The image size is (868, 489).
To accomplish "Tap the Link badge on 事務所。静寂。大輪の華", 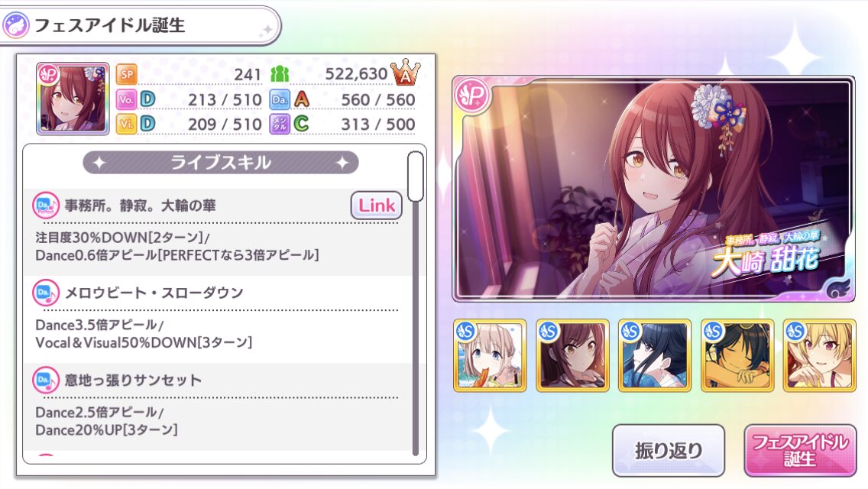I will [377, 206].
